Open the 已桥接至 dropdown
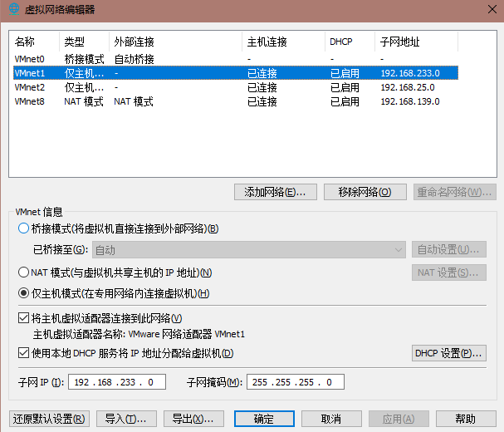The image size is (504, 432). 249,249
